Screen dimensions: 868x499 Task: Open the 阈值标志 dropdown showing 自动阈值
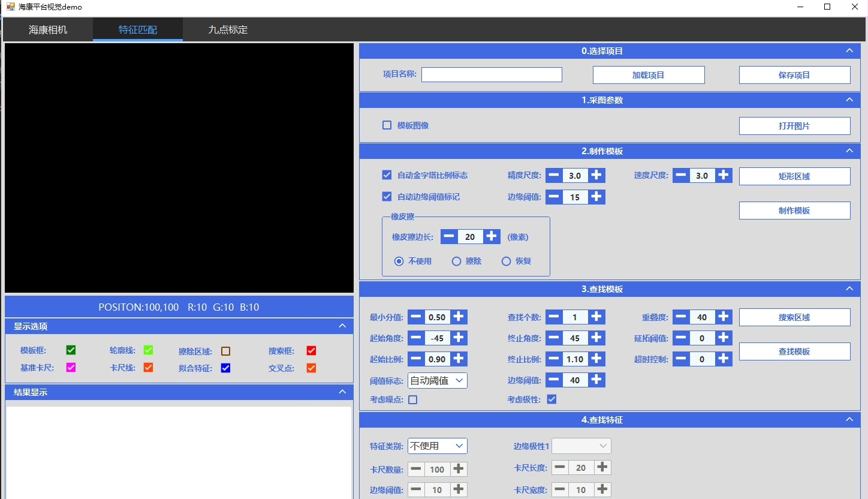pyautogui.click(x=438, y=380)
